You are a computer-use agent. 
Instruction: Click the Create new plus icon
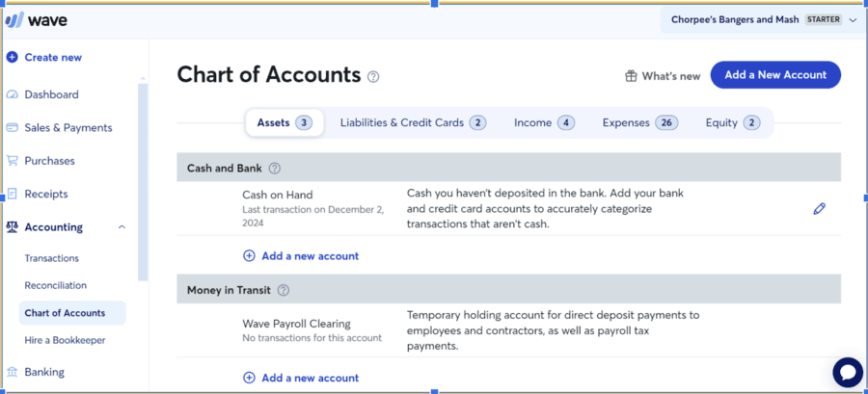tap(13, 57)
